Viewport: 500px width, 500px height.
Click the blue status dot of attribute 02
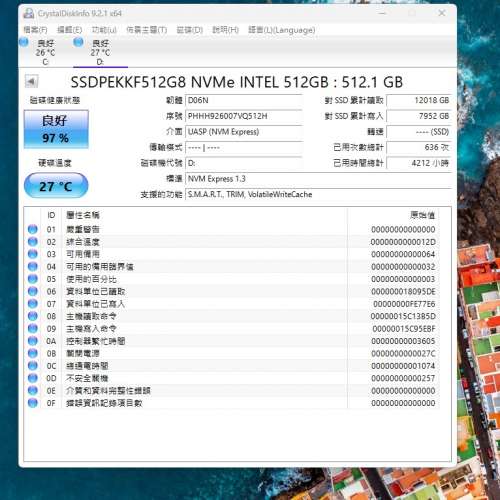[x=33, y=242]
